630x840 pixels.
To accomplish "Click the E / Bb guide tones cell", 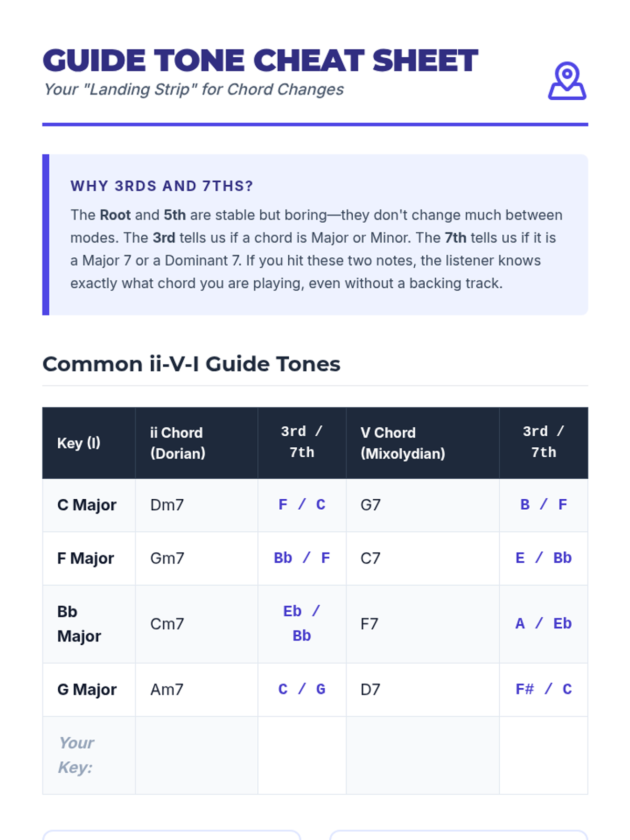I will coord(543,559).
